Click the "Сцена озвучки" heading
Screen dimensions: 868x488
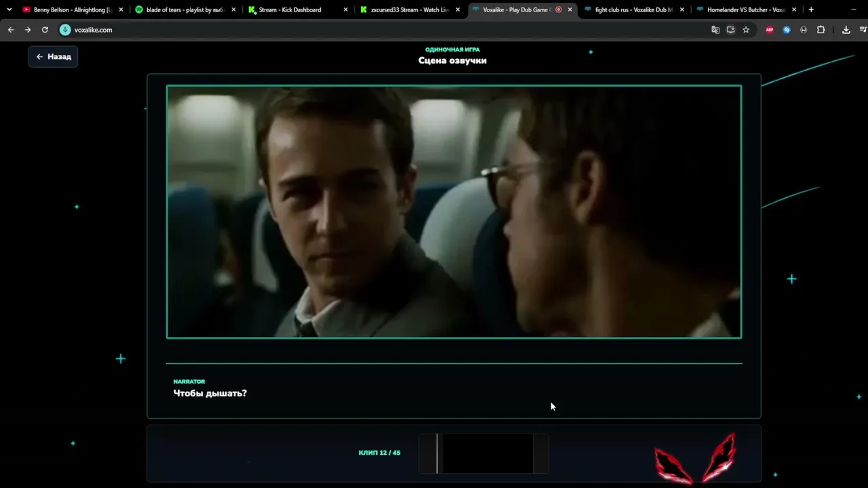pyautogui.click(x=452, y=60)
